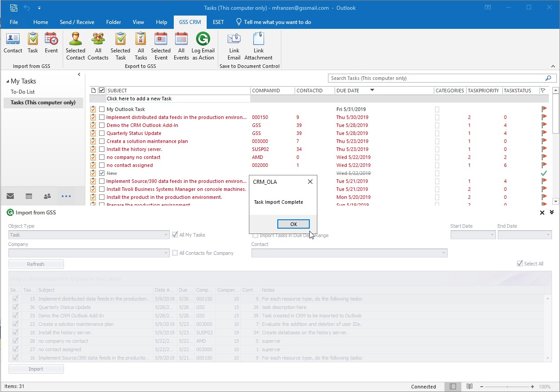Select the To-Do List folder
The image size is (560, 392).
pyautogui.click(x=23, y=92)
